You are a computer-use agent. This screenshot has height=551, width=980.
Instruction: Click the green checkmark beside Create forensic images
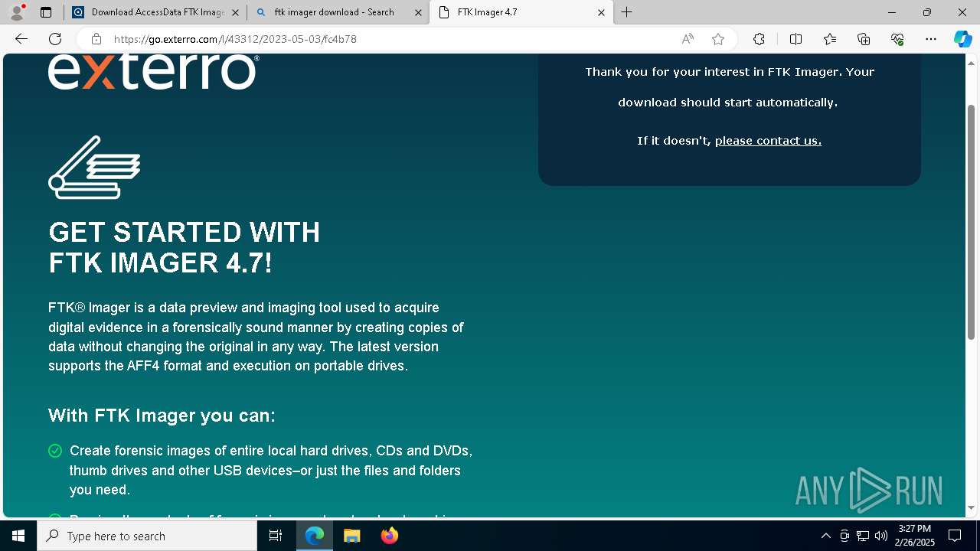point(55,451)
